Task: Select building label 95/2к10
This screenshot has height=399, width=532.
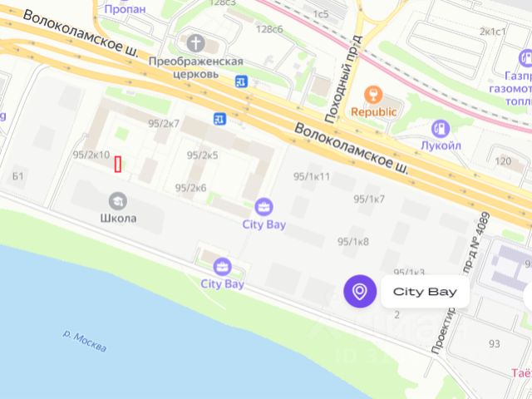Action: (91, 155)
